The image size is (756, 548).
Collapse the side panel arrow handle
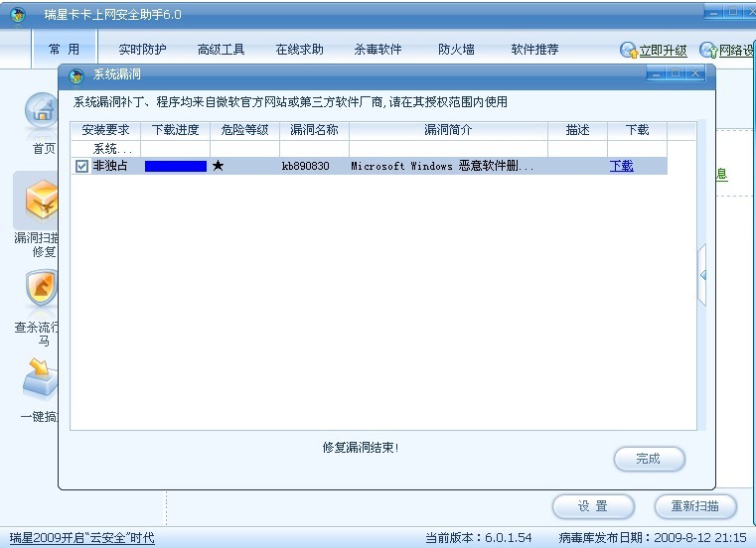click(702, 275)
